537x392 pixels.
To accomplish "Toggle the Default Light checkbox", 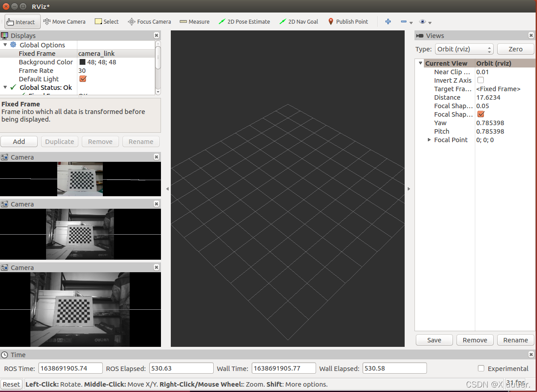I will tap(82, 79).
